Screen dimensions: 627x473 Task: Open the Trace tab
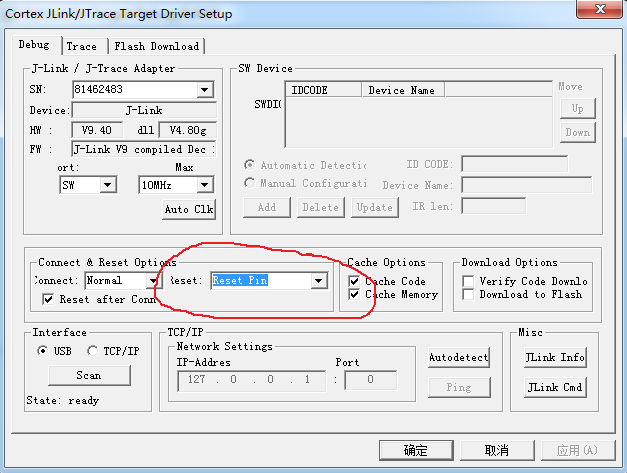82,46
